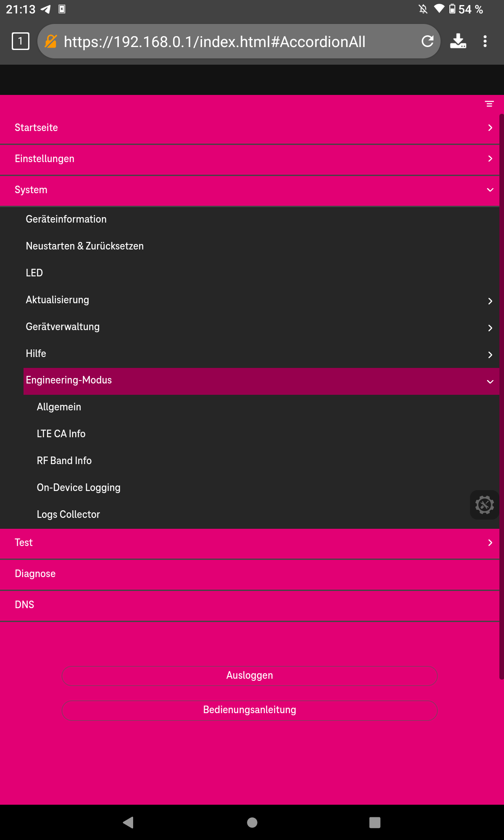
Task: Open the browser downloads icon
Action: (458, 41)
